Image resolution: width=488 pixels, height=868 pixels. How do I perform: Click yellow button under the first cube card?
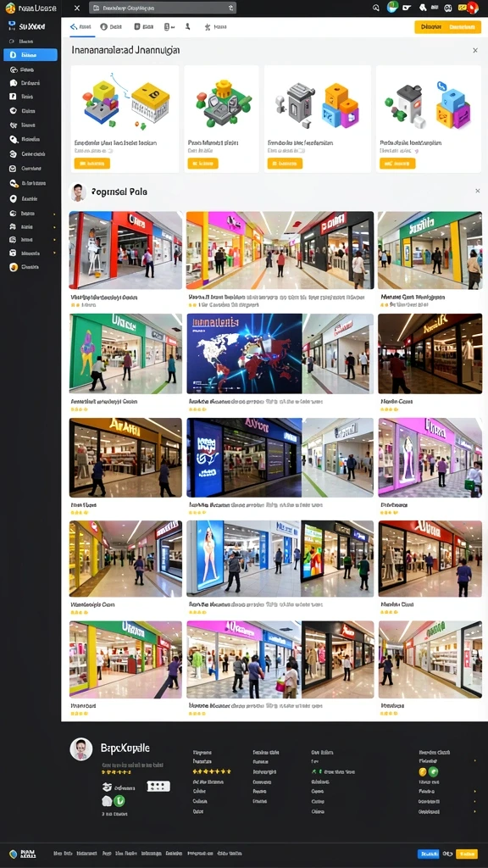91,164
